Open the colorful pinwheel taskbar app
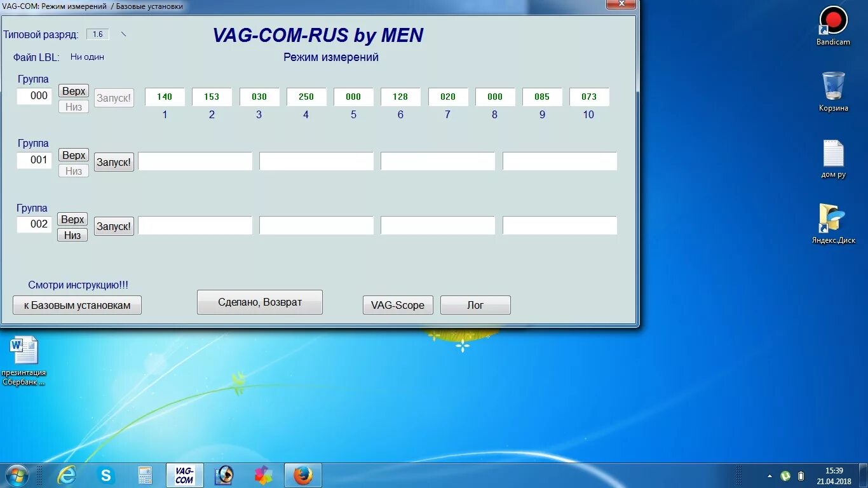The image size is (868, 488). click(x=263, y=475)
